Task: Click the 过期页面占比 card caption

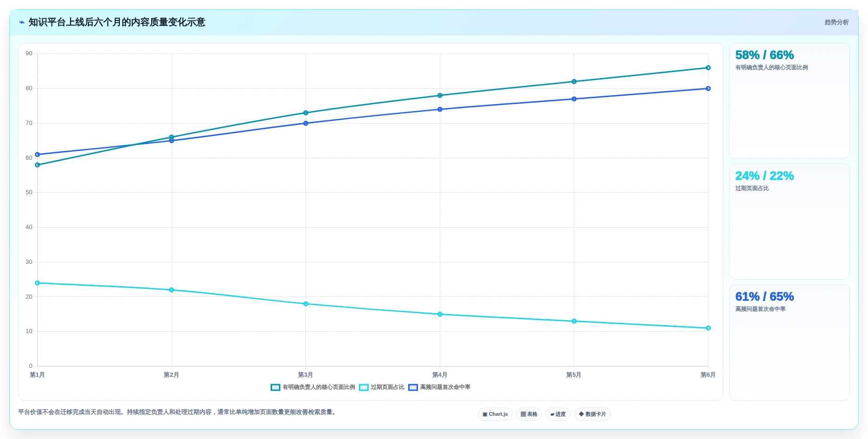Action: 752,189
